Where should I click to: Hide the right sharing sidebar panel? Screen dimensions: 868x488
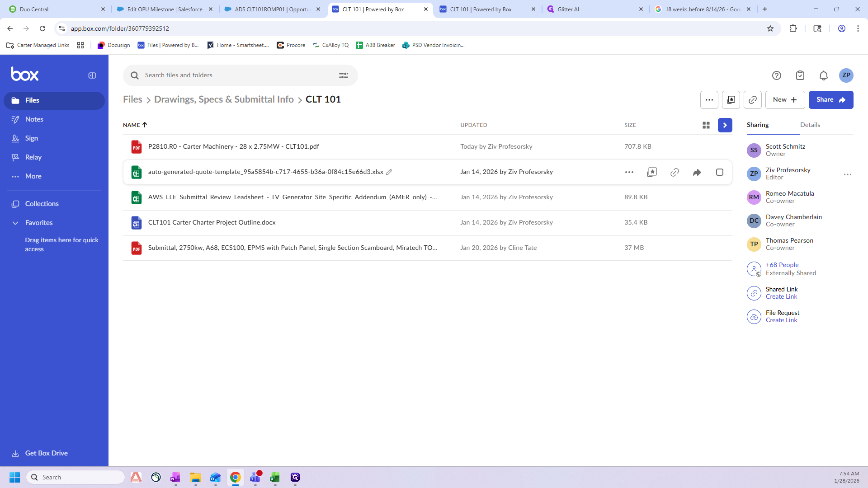725,125
